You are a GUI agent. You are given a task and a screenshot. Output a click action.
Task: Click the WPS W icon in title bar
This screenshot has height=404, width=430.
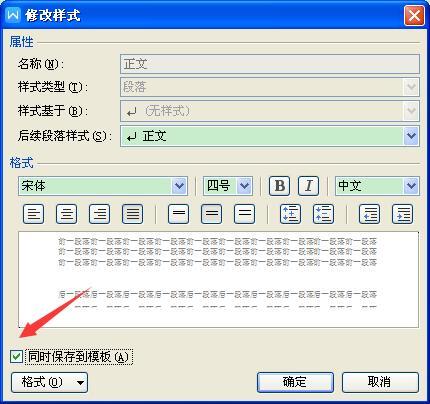click(x=13, y=15)
